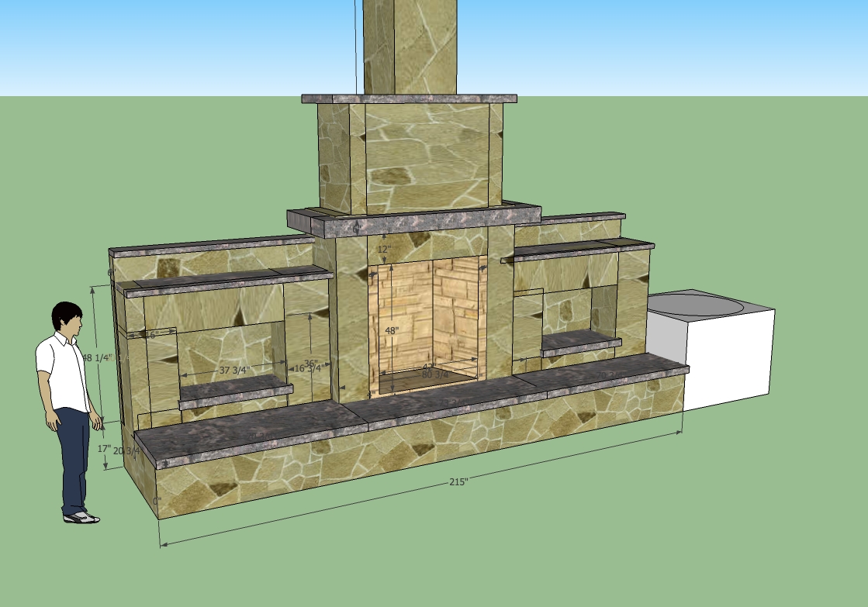Select the chimney column at the top
This screenshot has height=607, width=868.
(409, 47)
